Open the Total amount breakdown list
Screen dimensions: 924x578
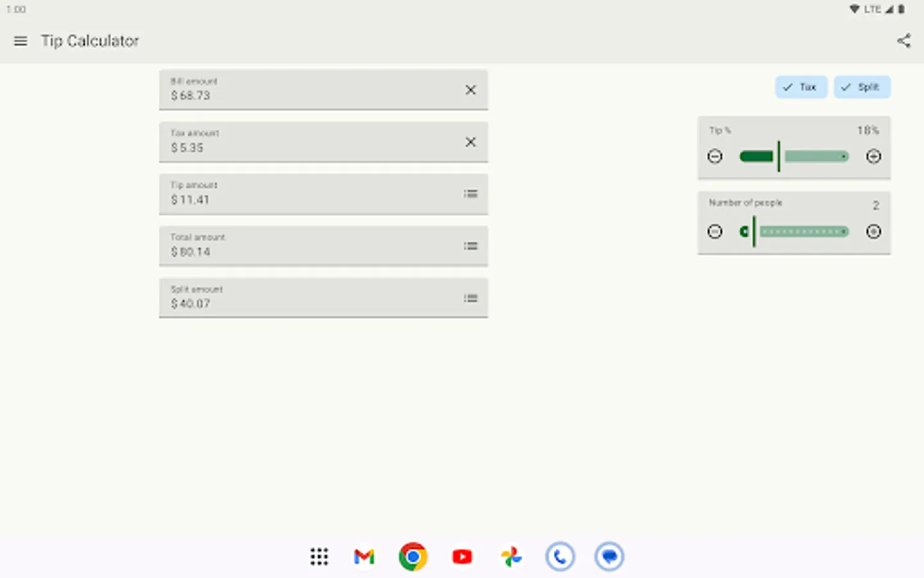pos(470,246)
